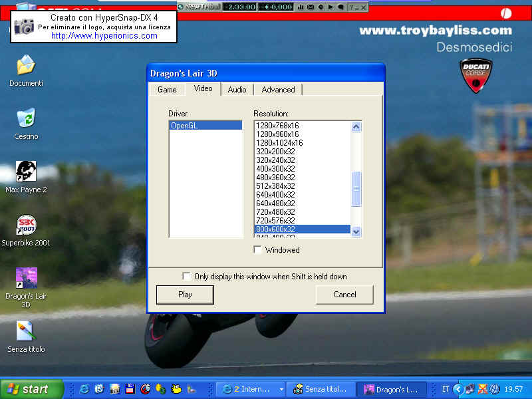532x399 pixels.
Task: Click the bar chart icon in top toolbar
Action: tap(301, 7)
